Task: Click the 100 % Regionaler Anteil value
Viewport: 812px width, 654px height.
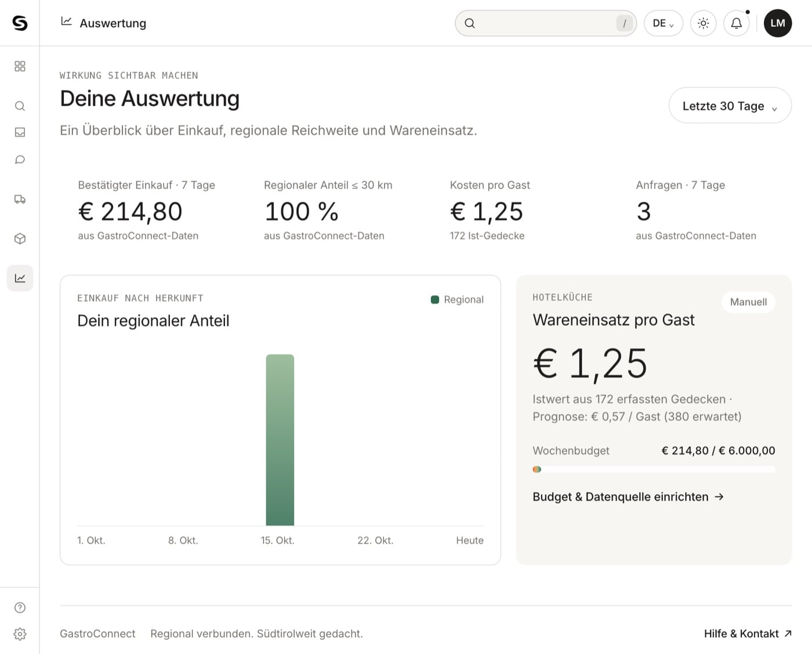Action: [x=302, y=212]
